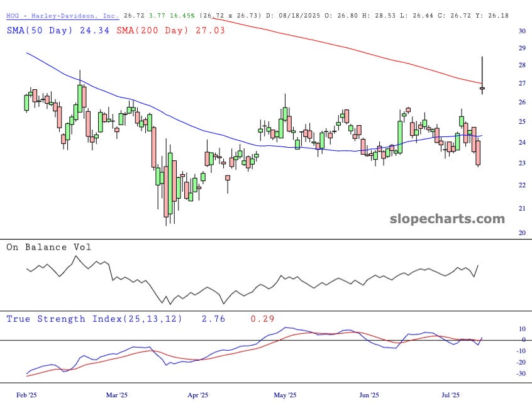Click the high value H: 28.53
Screen dimensions: 532x408
379,16
